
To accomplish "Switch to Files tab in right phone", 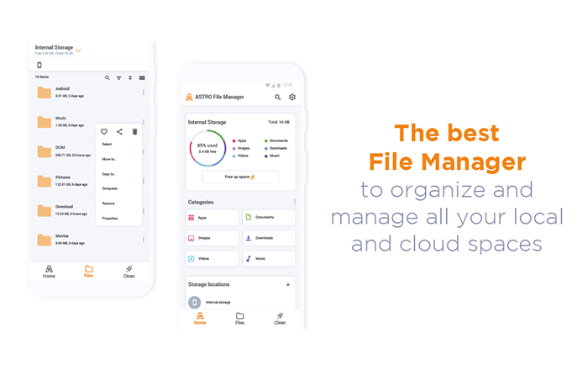I will 239,318.
